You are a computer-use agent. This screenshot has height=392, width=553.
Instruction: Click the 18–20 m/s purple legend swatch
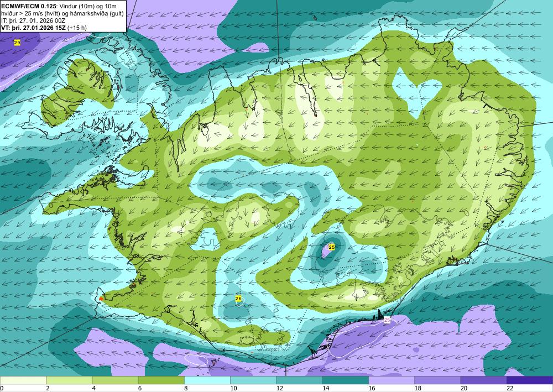pos(437,380)
